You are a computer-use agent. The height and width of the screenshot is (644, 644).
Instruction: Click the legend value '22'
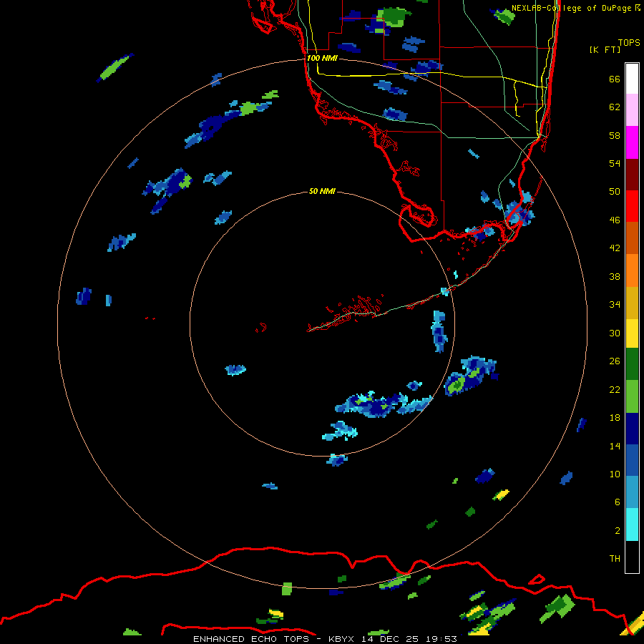pyautogui.click(x=615, y=389)
